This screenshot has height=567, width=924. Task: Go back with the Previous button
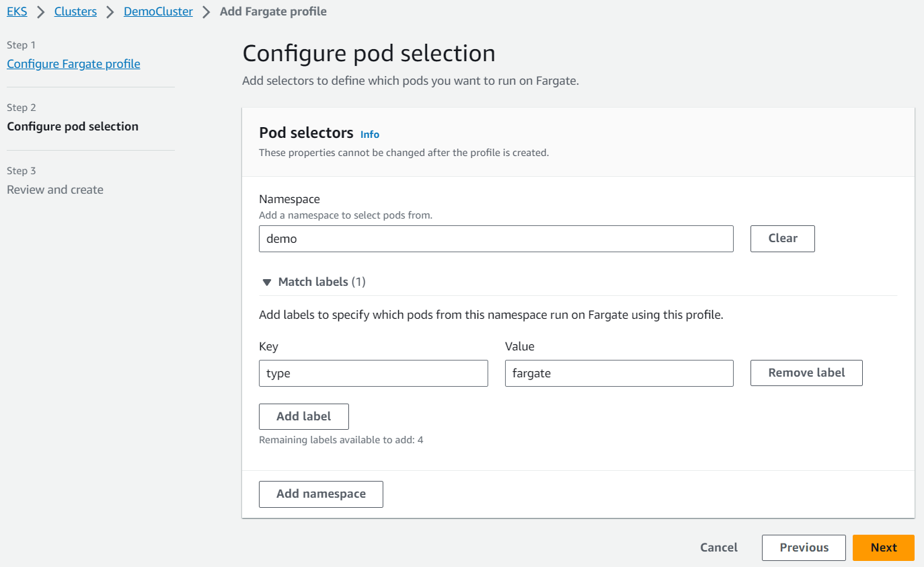804,547
